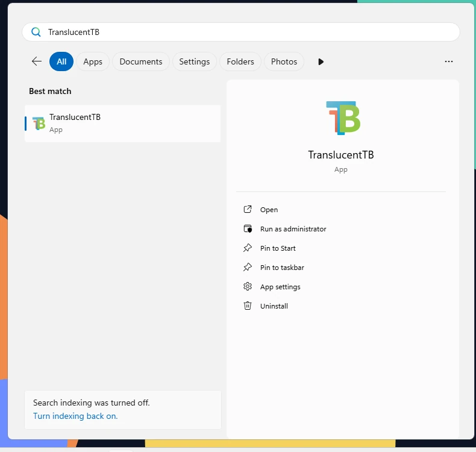Choose Run as administrator
The image size is (476, 452).
(293, 229)
